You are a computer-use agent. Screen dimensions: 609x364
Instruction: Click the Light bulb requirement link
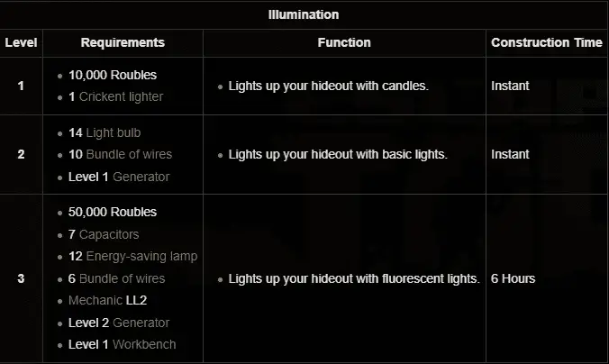pos(114,132)
